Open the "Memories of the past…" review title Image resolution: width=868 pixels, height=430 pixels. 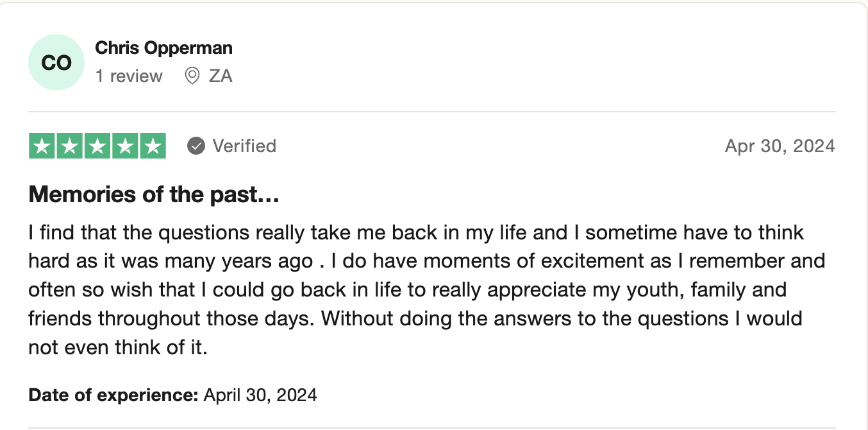[x=154, y=194]
